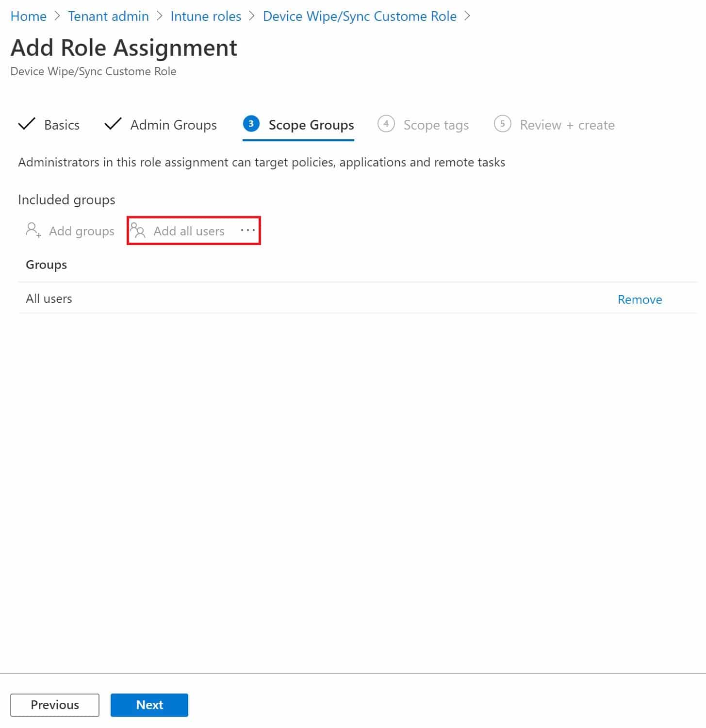Click the checkmark icon on the Basics step

point(28,124)
